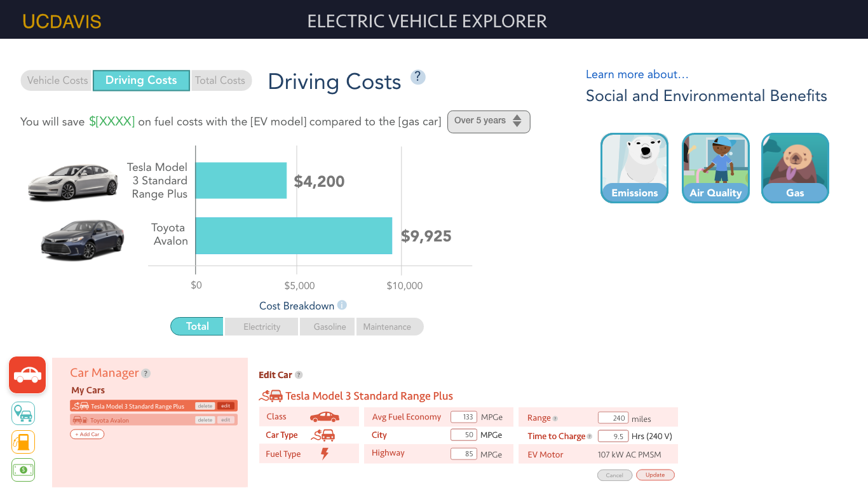Select Tesla Model 3 row in My Cars
The width and height of the screenshot is (868, 488).
[x=153, y=406]
